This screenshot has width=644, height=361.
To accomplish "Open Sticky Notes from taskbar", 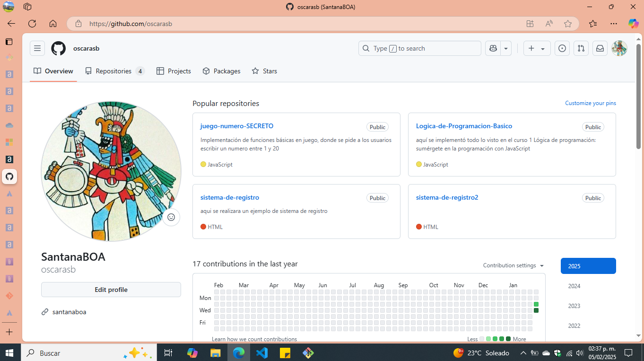I will pyautogui.click(x=285, y=352).
